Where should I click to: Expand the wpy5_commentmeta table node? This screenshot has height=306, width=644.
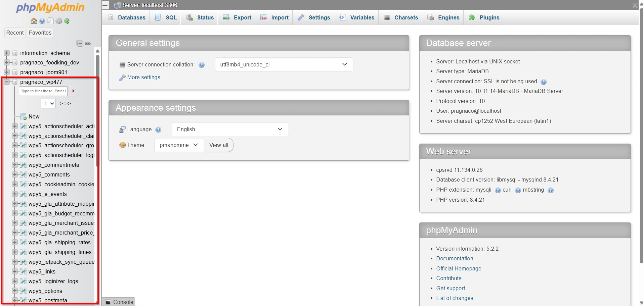click(14, 165)
